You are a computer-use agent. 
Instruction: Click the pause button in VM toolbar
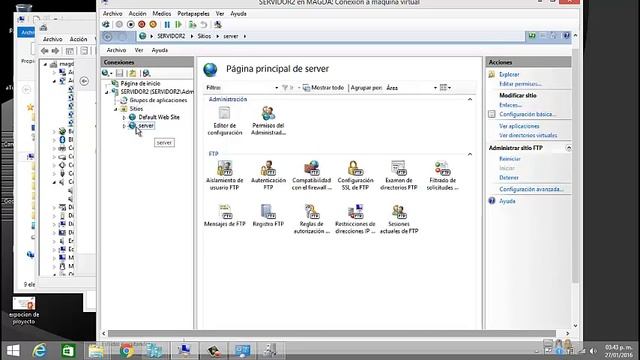coord(167,24)
